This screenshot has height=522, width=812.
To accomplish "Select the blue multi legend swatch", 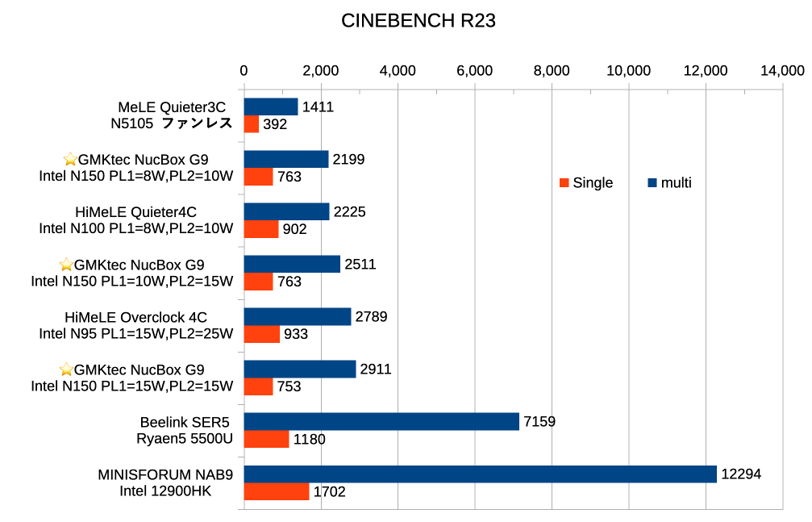I will (652, 182).
